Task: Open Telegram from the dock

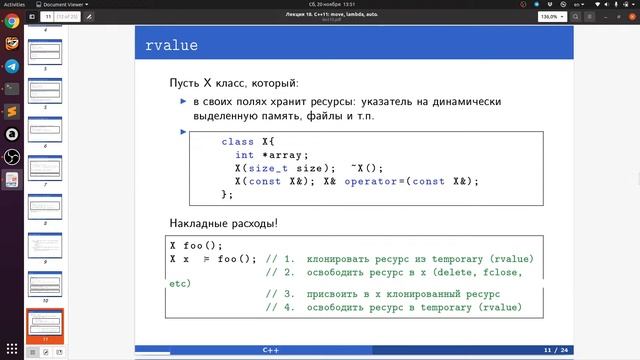Action: [12, 66]
